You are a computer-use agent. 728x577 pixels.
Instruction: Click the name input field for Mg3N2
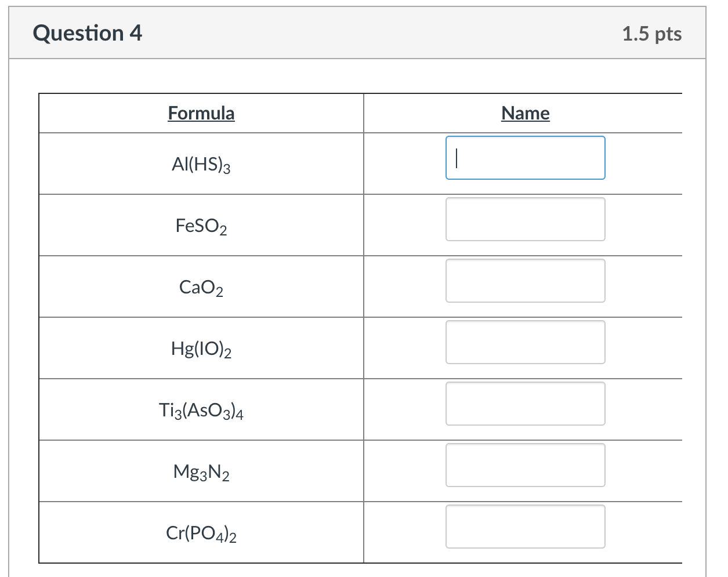coord(525,465)
